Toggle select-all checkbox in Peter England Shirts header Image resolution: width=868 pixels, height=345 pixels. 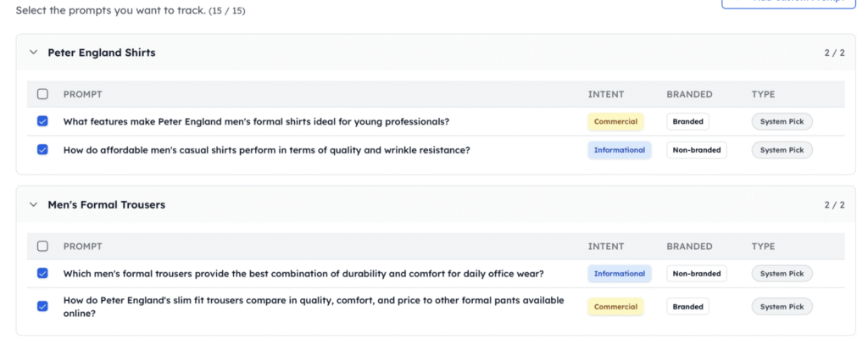click(42, 94)
